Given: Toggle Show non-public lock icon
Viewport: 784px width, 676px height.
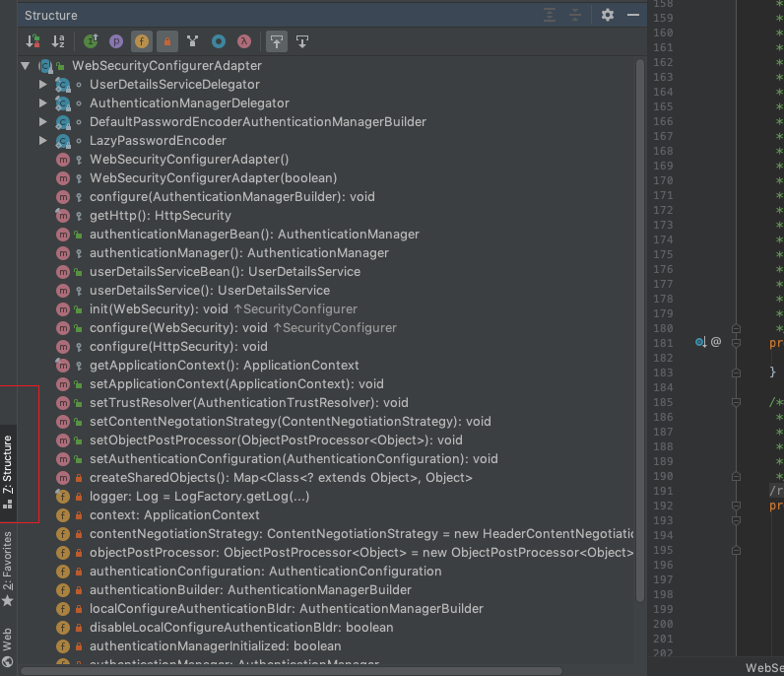Looking at the screenshot, I should point(167,41).
